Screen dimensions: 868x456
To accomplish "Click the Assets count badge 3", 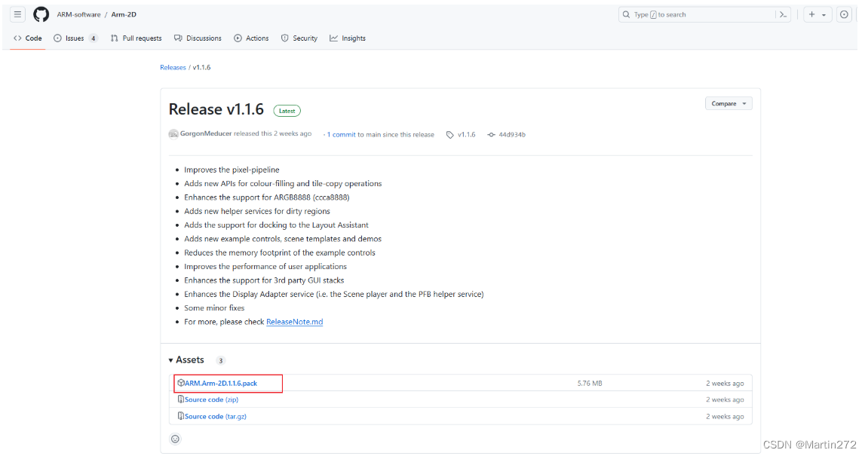I will tap(220, 360).
